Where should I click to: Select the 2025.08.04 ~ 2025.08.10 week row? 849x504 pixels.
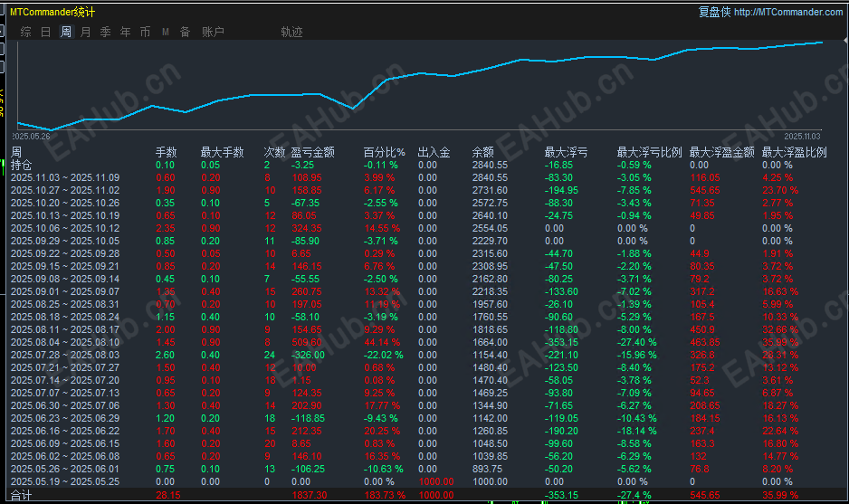click(x=425, y=342)
